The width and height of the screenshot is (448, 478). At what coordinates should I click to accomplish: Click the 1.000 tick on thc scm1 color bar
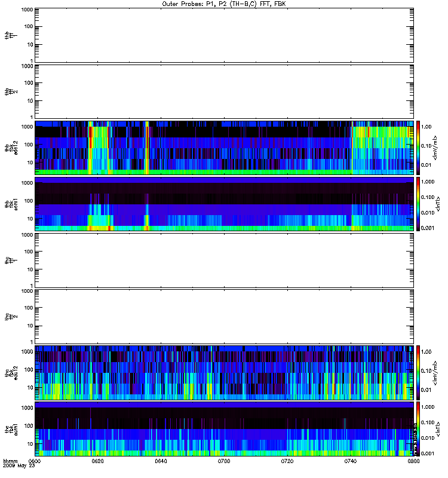[428, 407]
